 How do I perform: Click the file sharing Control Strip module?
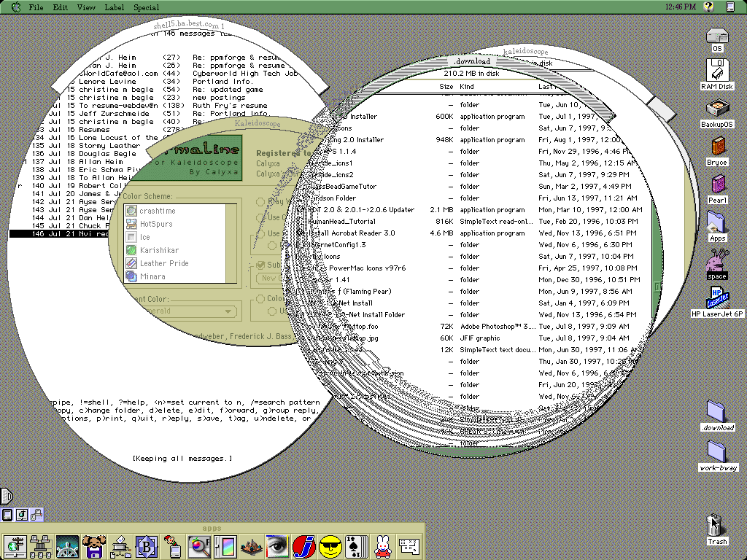coord(36,515)
